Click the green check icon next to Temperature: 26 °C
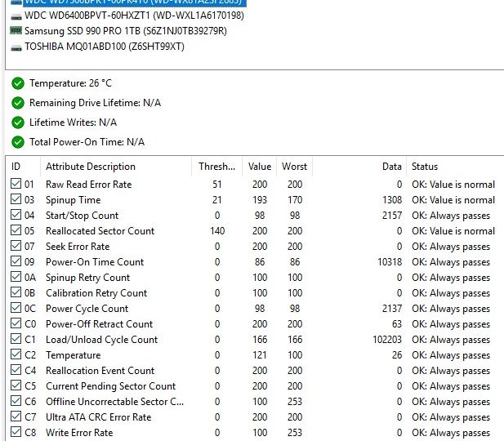 pyautogui.click(x=18, y=83)
